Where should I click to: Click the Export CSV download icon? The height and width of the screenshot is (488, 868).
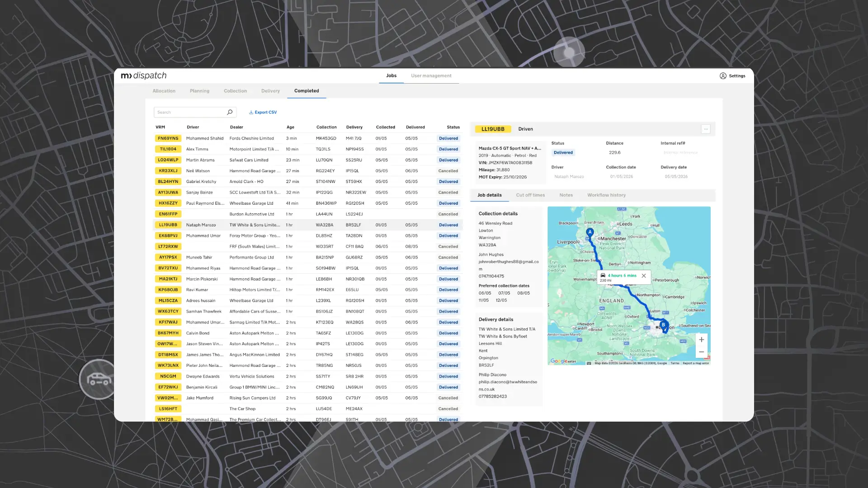point(251,113)
